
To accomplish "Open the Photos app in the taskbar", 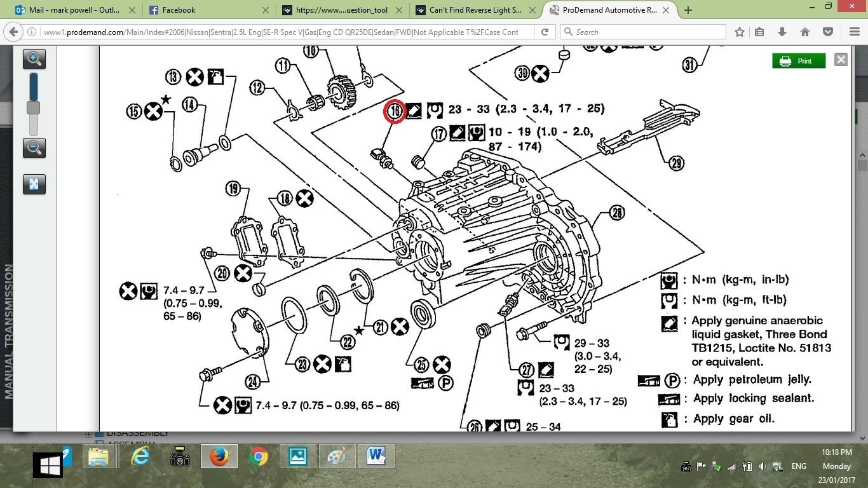I will click(x=297, y=457).
